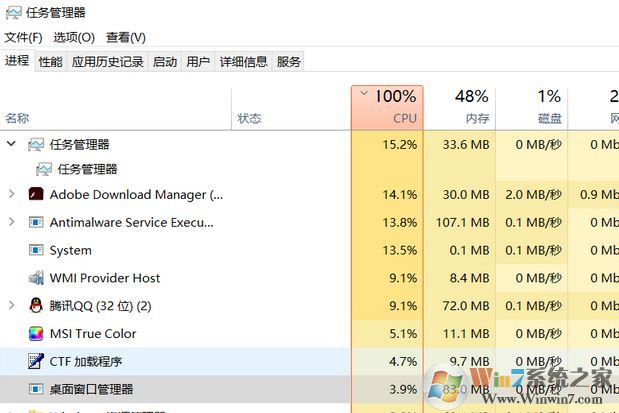Click the 桌面窗口管理器 process icon
The height and width of the screenshot is (413, 619).
(36, 389)
